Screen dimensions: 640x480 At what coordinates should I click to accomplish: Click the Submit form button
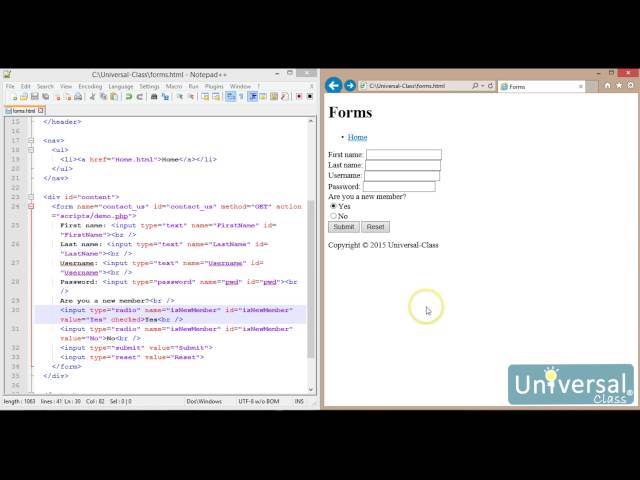[344, 227]
